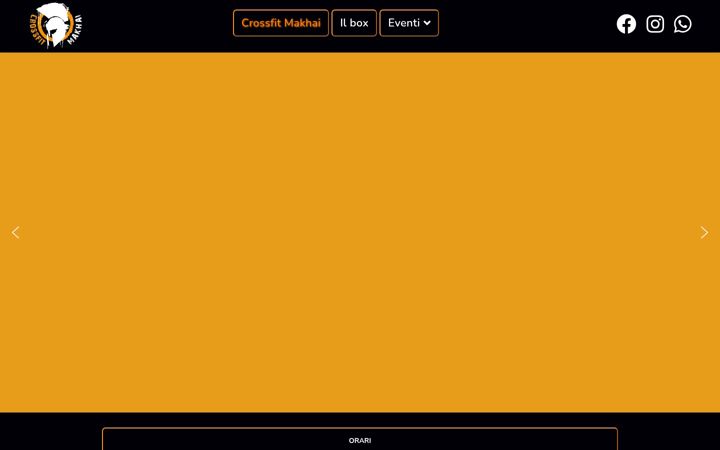Advance to next slide arrow
The height and width of the screenshot is (450, 720).
tap(704, 232)
